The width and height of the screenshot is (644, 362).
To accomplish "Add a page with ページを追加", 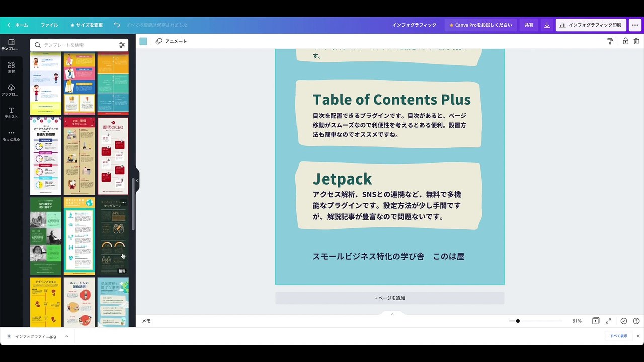I will click(389, 298).
